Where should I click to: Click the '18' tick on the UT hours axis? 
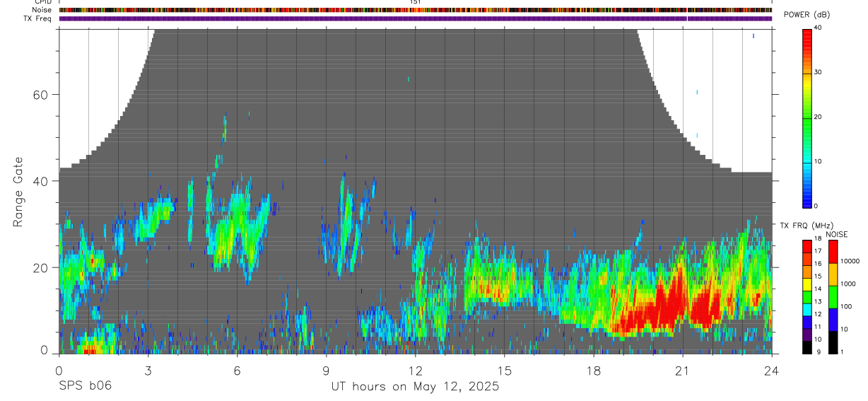[x=594, y=369]
